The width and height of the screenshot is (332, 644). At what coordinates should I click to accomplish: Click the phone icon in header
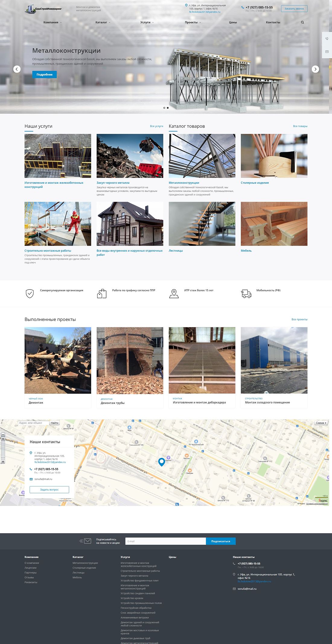[x=243, y=7]
